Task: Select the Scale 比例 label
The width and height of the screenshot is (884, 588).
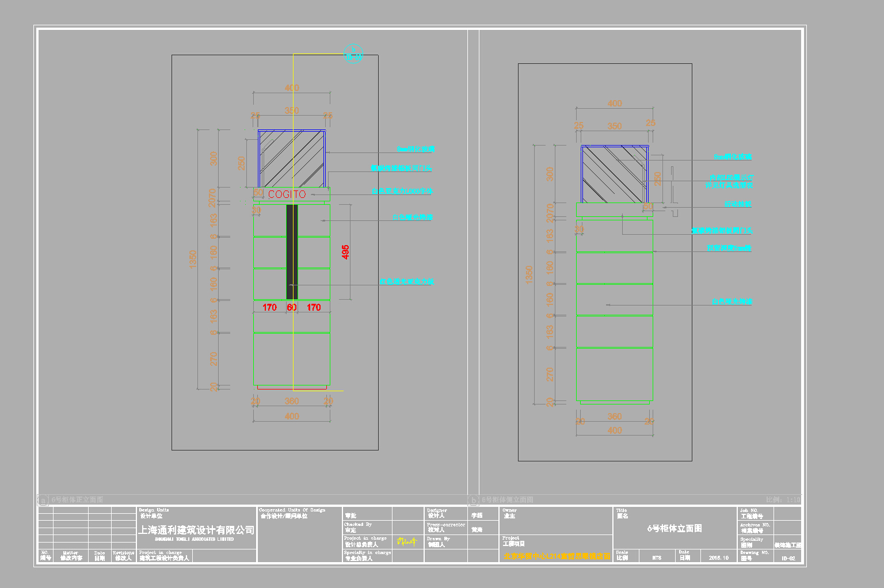Action: pos(622,556)
